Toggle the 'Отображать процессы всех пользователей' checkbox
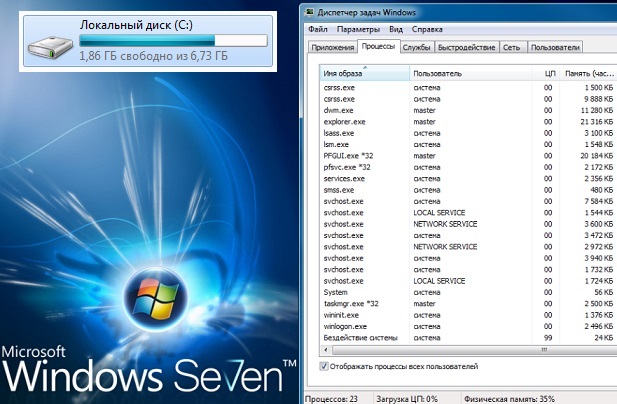Screen dimensions: 617x404 tap(325, 367)
